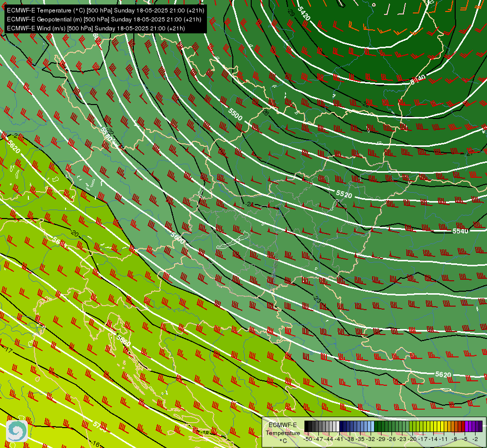Select the ECMWF-E Temperature 500 hPa title line
The height and width of the screenshot is (448, 487).
pos(105,10)
